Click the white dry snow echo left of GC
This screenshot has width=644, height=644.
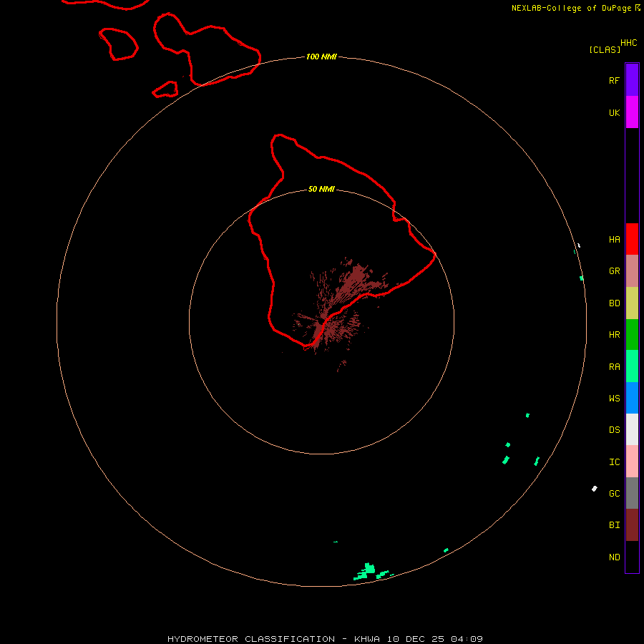tap(595, 488)
